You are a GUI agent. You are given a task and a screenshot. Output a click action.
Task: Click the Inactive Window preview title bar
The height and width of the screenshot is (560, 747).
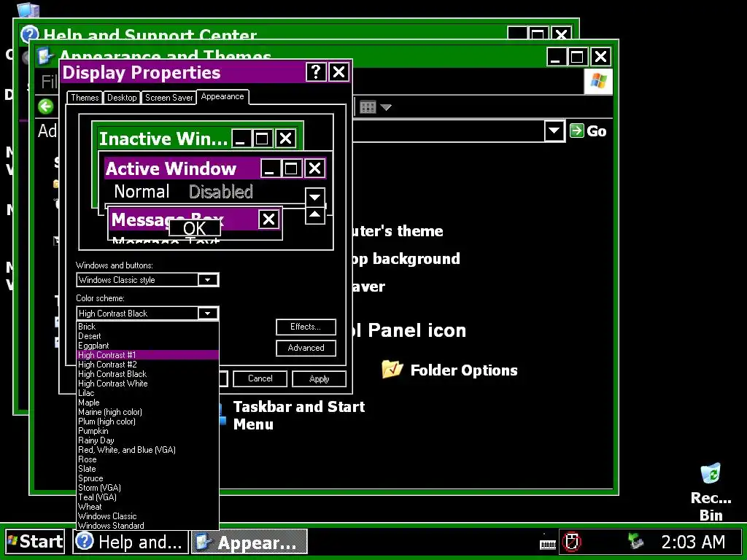tap(198, 139)
